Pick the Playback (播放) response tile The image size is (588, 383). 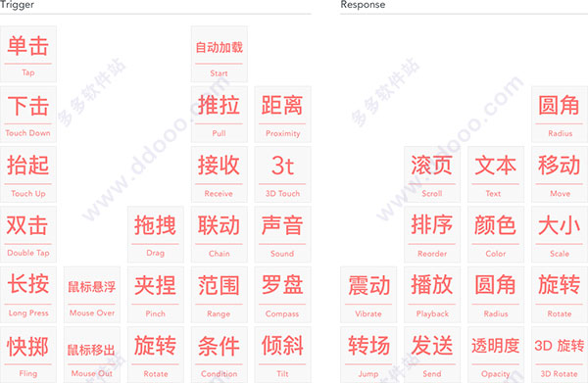pyautogui.click(x=432, y=295)
